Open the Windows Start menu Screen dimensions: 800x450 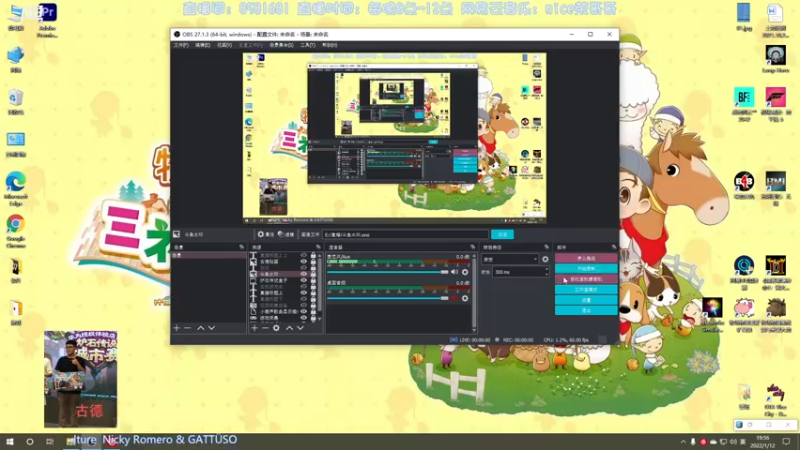[10, 441]
